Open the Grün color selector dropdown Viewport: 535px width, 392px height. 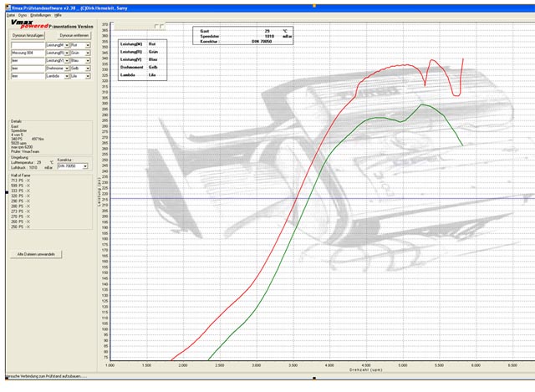pos(87,53)
